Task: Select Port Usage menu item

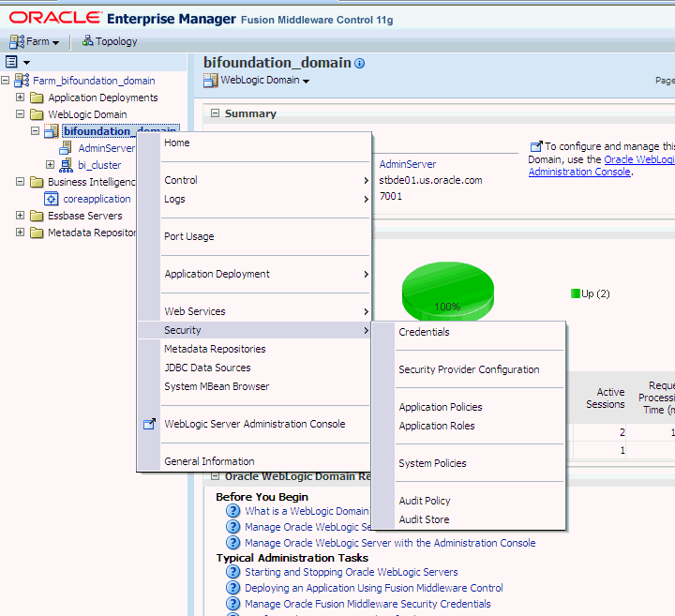Action: [x=254, y=237]
